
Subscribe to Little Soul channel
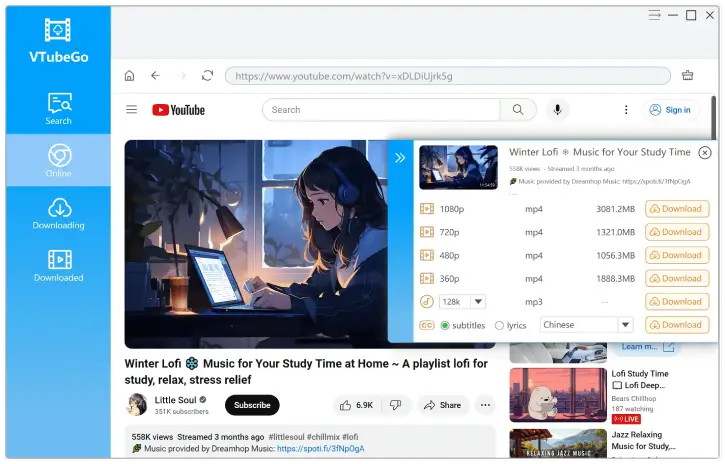pos(252,405)
